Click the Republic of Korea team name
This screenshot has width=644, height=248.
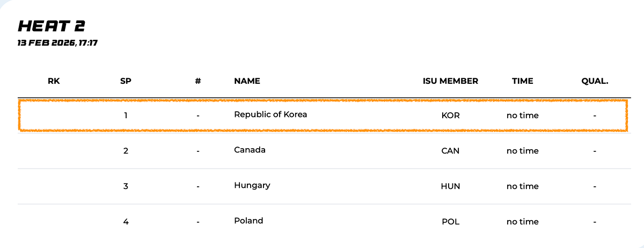[x=270, y=114]
